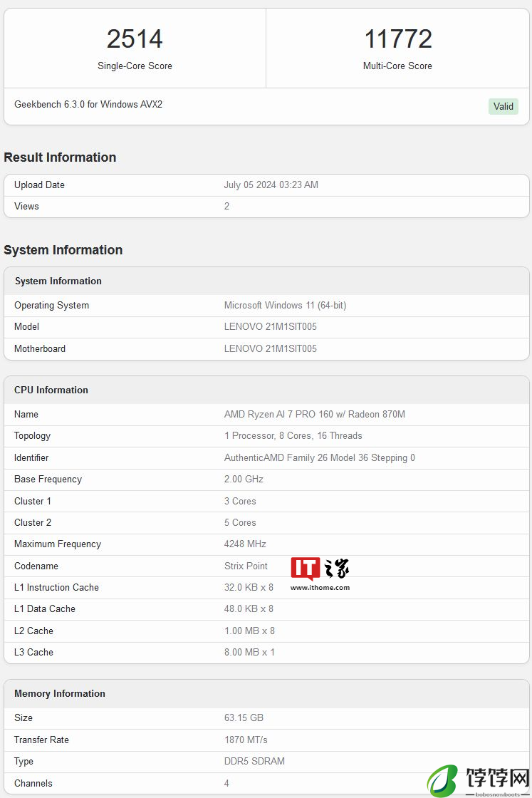Click the Result Information heading
Screen dimensions: 532x798
point(60,157)
